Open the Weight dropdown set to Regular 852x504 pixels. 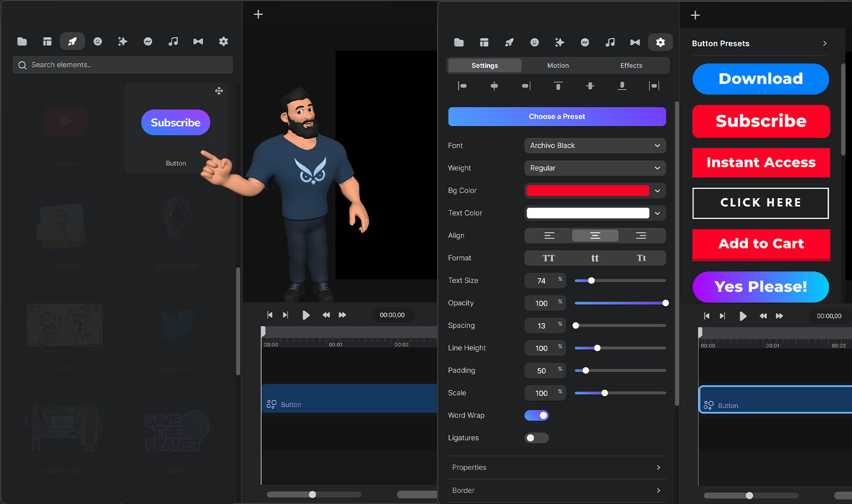pos(595,168)
